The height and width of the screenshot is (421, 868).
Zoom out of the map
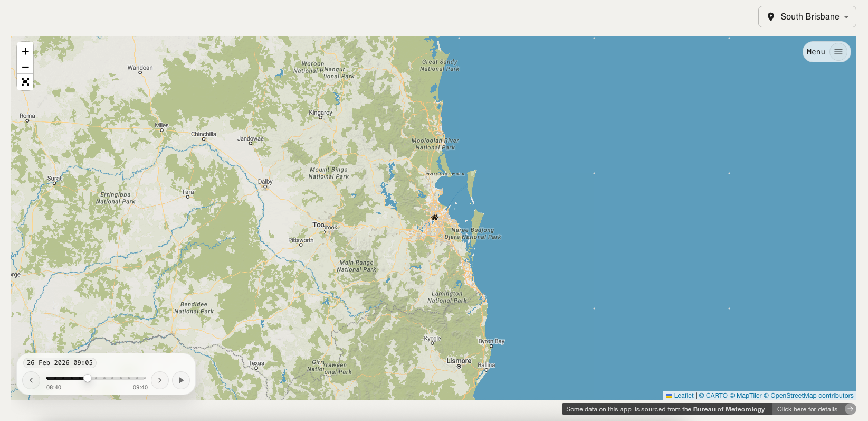[x=25, y=67]
